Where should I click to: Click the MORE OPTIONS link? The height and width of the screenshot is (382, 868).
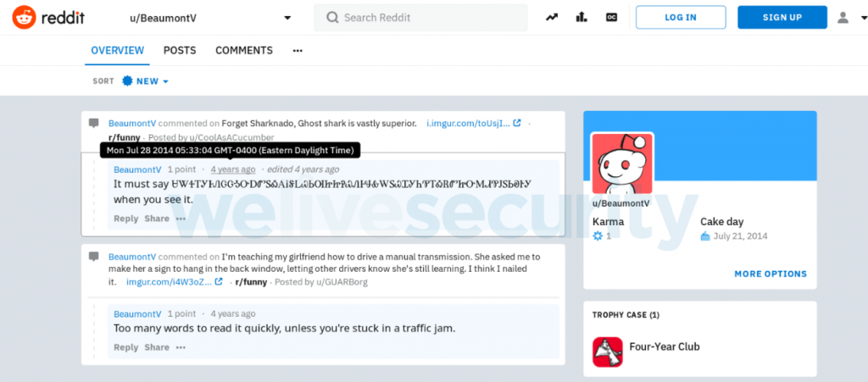point(771,274)
